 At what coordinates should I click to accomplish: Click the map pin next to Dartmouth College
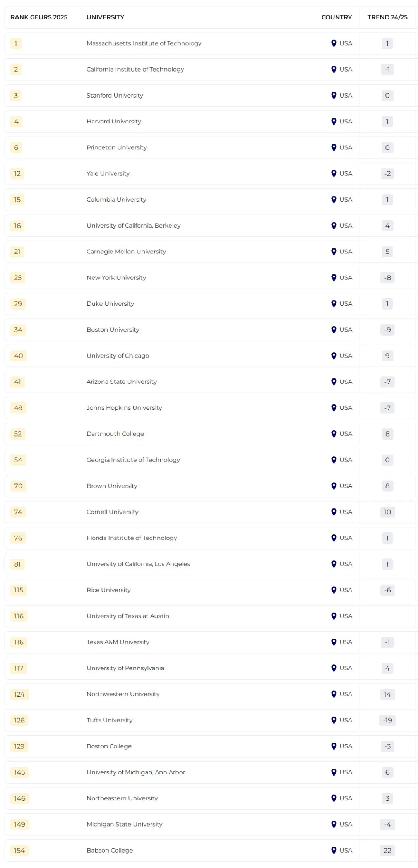click(x=334, y=434)
